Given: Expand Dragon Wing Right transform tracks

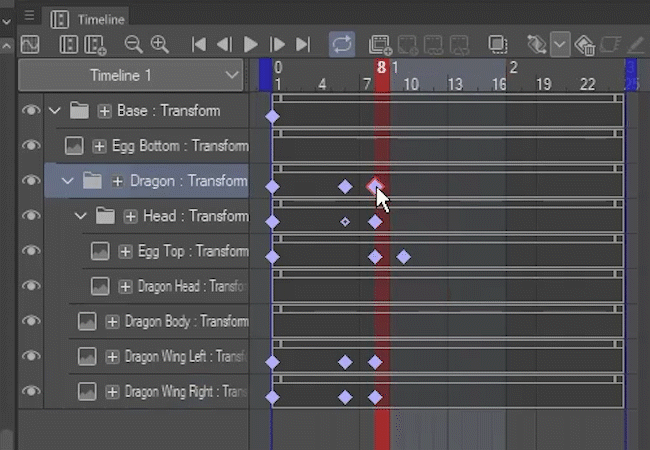Looking at the screenshot, I should pos(112,392).
